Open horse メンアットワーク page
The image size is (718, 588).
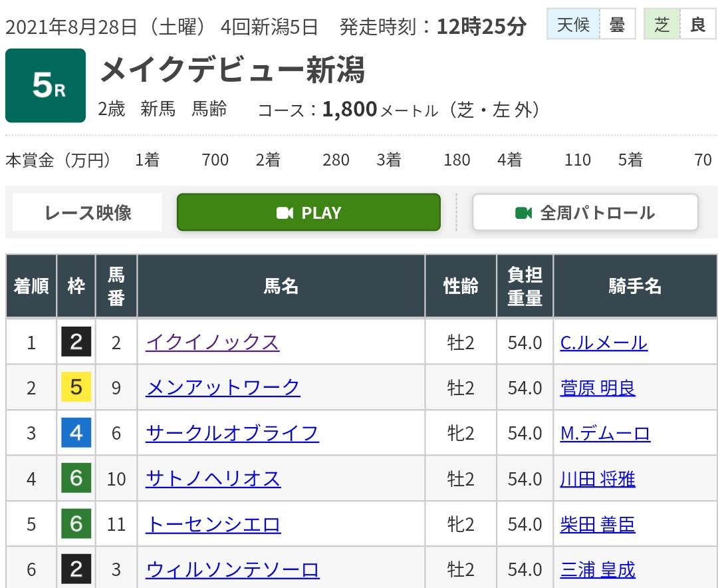pyautogui.click(x=223, y=388)
